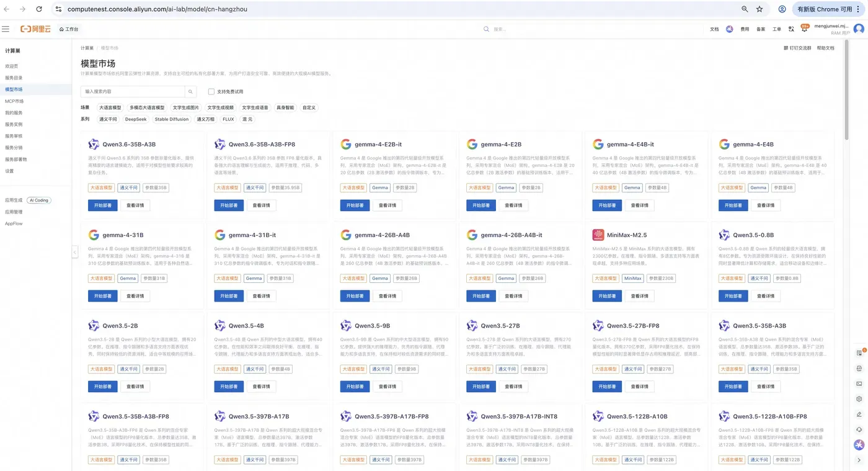The image size is (868, 471).
Task: Open MCP市场 in the sidebar
Action: (14, 101)
